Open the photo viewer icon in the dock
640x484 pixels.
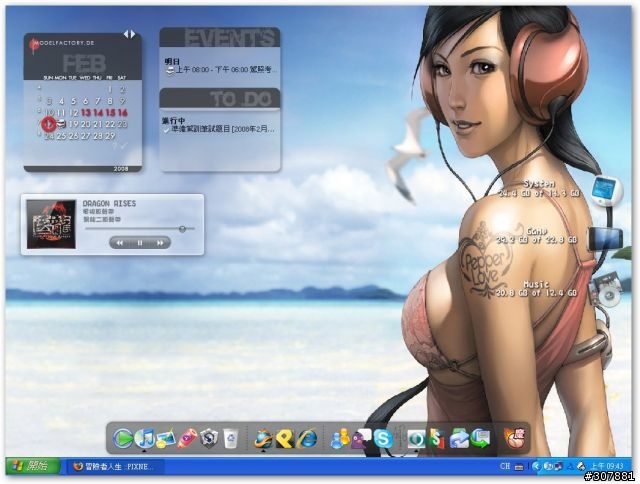[166, 439]
